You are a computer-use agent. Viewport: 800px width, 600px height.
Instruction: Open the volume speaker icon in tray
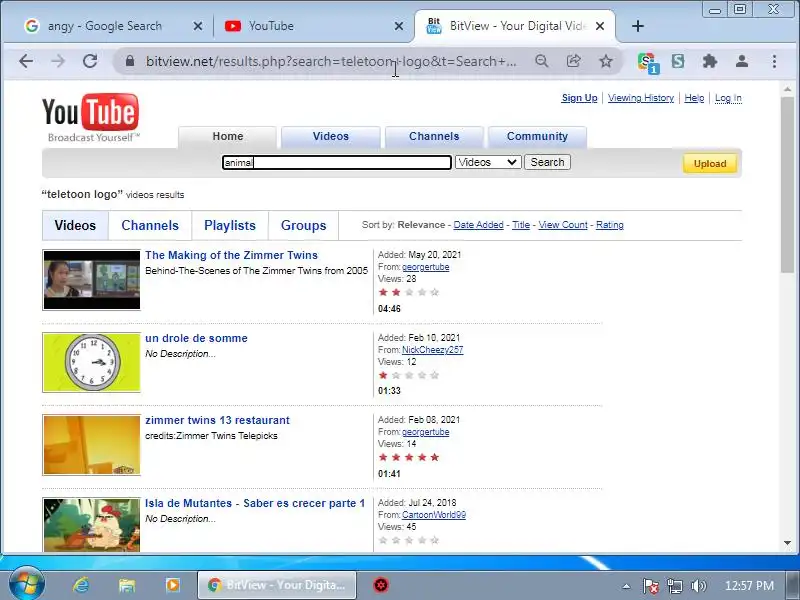pyautogui.click(x=698, y=586)
